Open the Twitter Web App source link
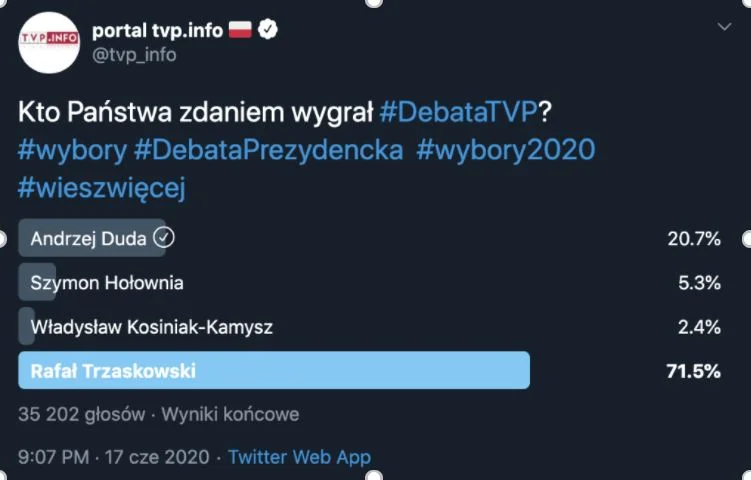 point(299,457)
